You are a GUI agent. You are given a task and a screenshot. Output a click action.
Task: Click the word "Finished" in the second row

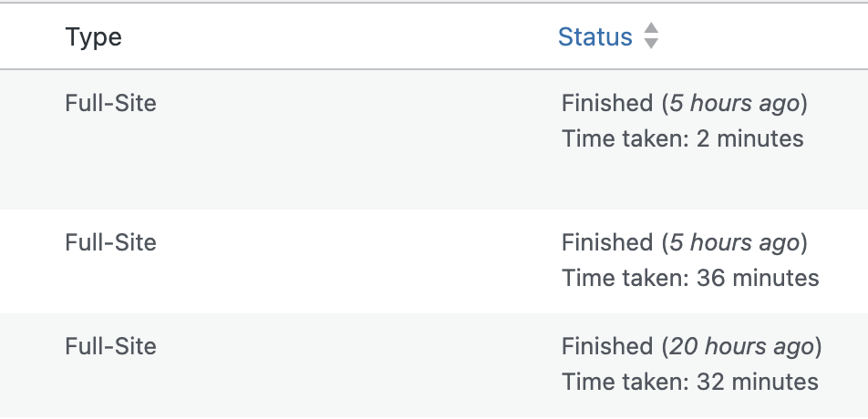click(607, 242)
